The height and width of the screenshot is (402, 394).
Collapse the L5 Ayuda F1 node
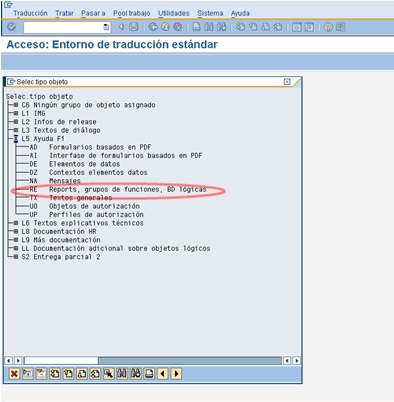[x=16, y=138]
